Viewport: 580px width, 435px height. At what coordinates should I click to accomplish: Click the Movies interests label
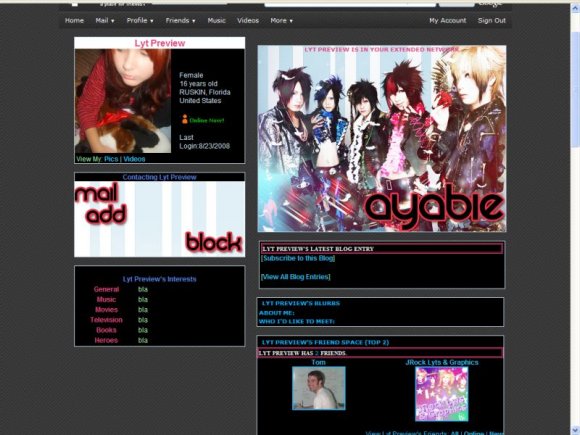click(x=106, y=310)
